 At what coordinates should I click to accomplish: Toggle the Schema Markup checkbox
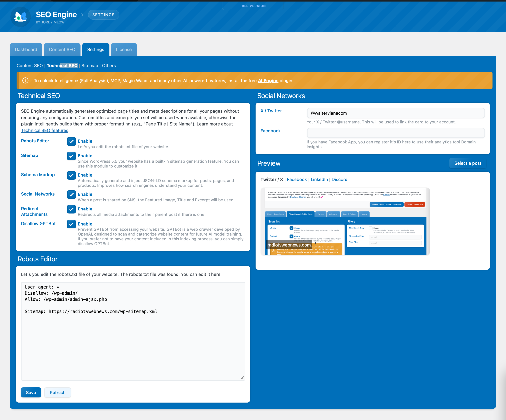pos(71,175)
